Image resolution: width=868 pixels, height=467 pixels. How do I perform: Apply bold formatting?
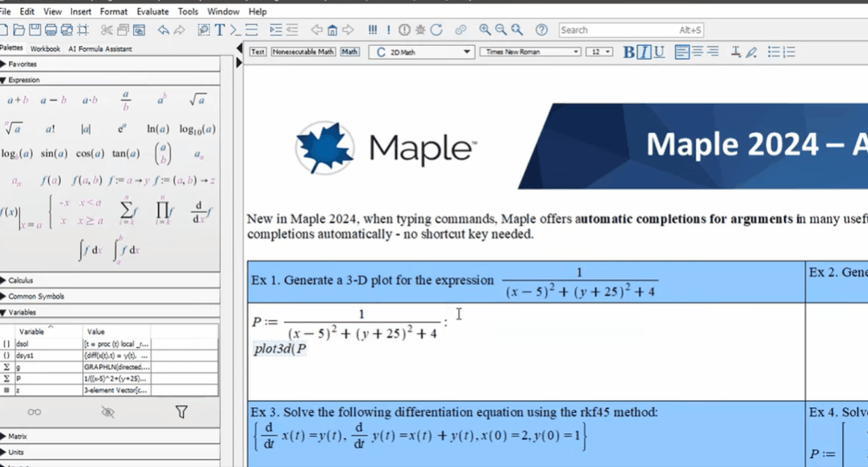[628, 52]
